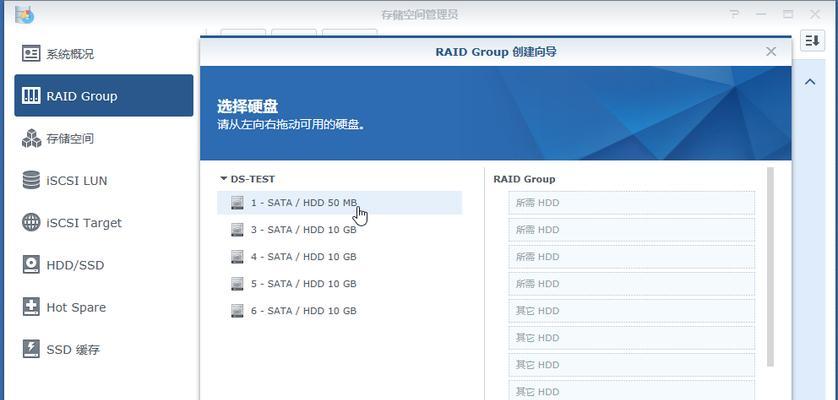The height and width of the screenshot is (400, 838).
Task: Collapse the DS-TEST disk tree
Action: tap(223, 179)
